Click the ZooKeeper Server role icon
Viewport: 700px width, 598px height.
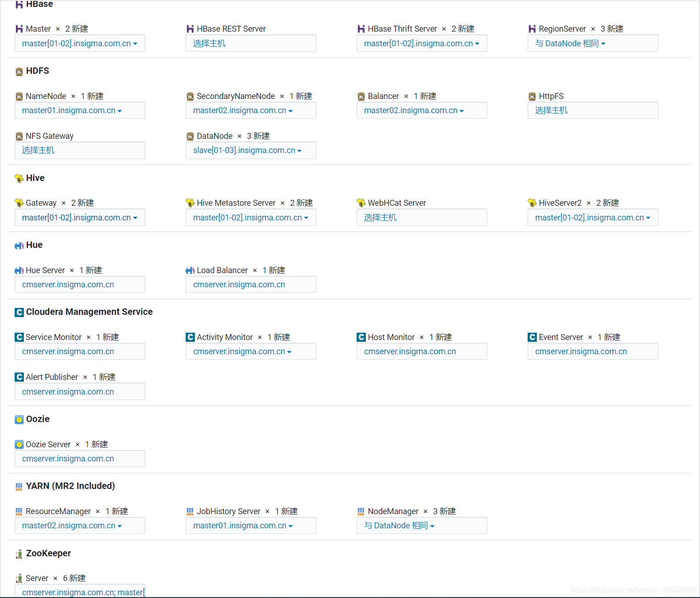click(19, 579)
